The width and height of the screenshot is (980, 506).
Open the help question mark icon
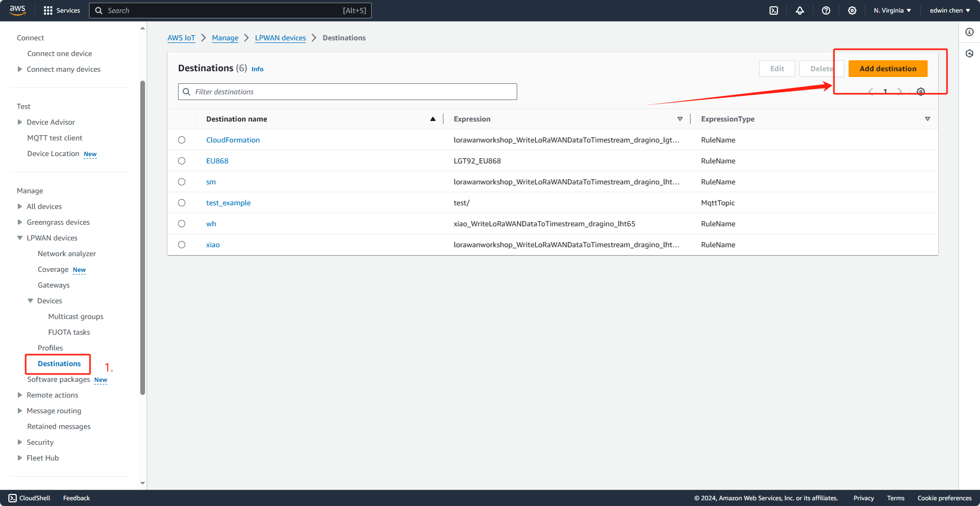pyautogui.click(x=826, y=10)
